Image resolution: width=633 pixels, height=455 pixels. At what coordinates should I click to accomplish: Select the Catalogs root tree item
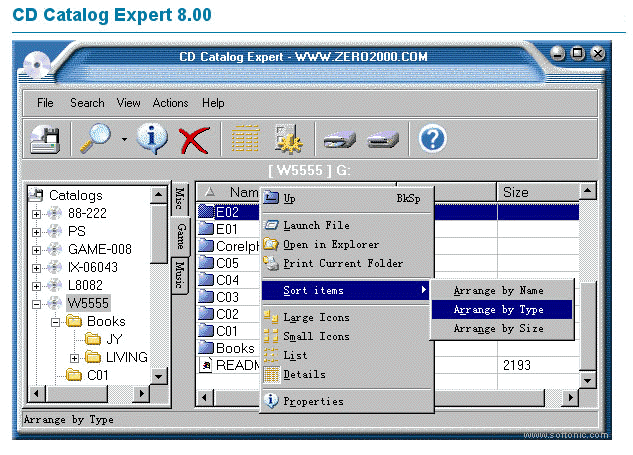point(75,195)
